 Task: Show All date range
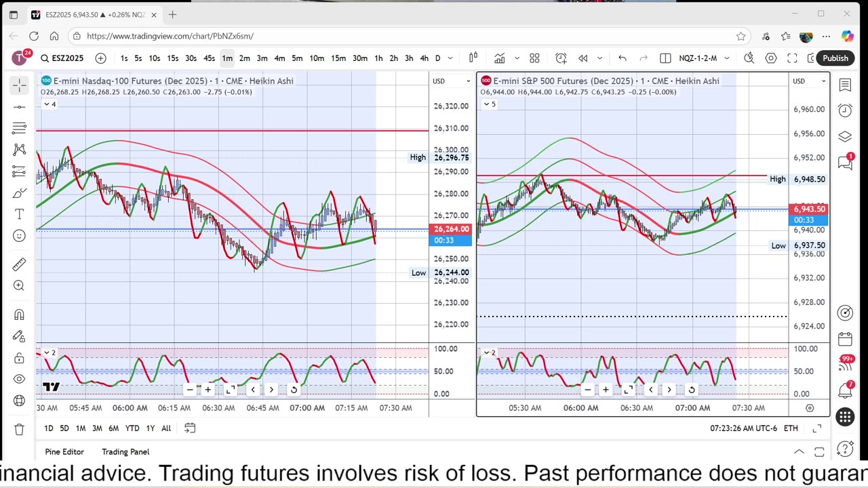click(x=166, y=428)
